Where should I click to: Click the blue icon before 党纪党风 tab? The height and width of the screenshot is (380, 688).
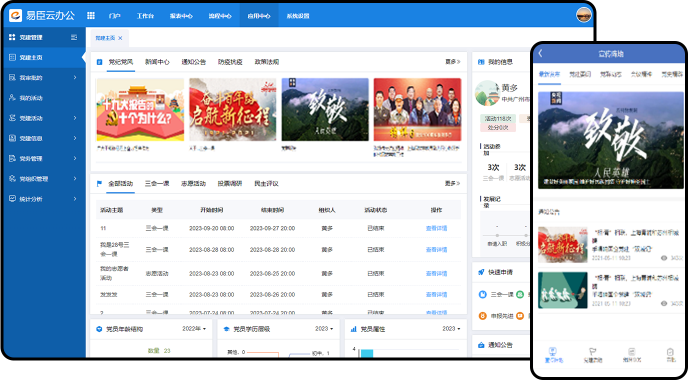coord(100,62)
